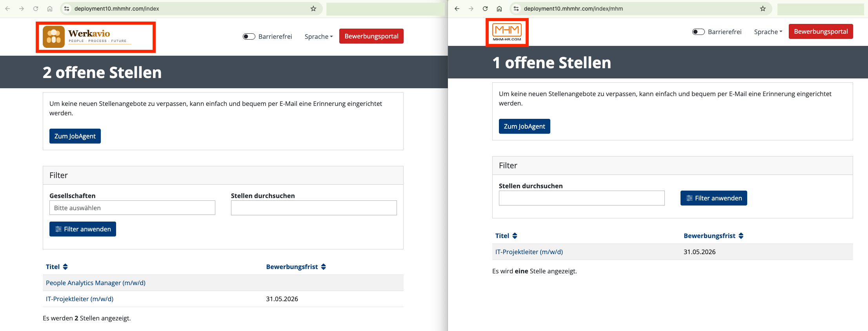Click the MHM-HR.COM logo
This screenshot has width=868, height=331.
507,32
